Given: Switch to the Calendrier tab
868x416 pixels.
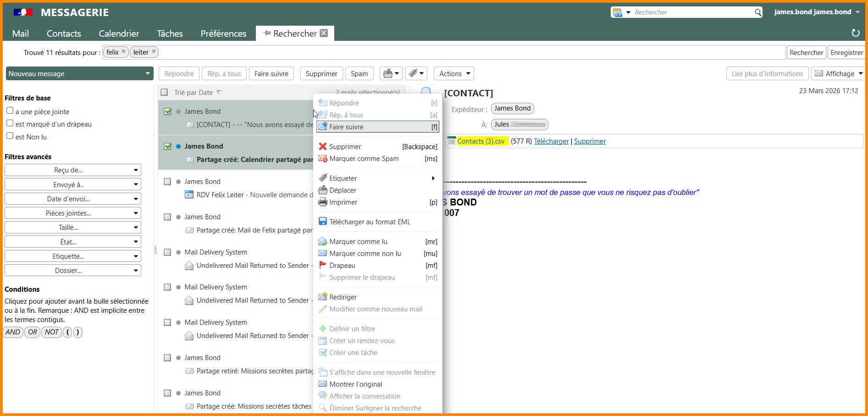Looking at the screenshot, I should 119,33.
